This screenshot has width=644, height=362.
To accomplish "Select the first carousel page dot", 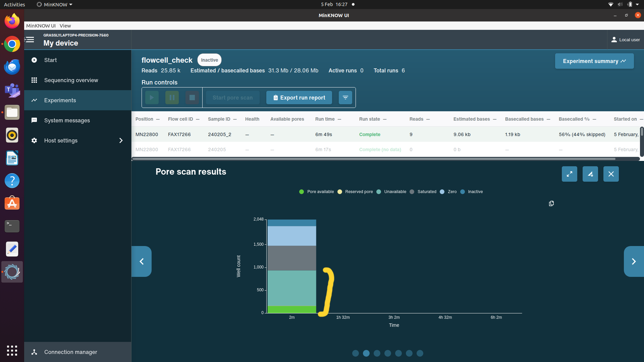I will 356,353.
